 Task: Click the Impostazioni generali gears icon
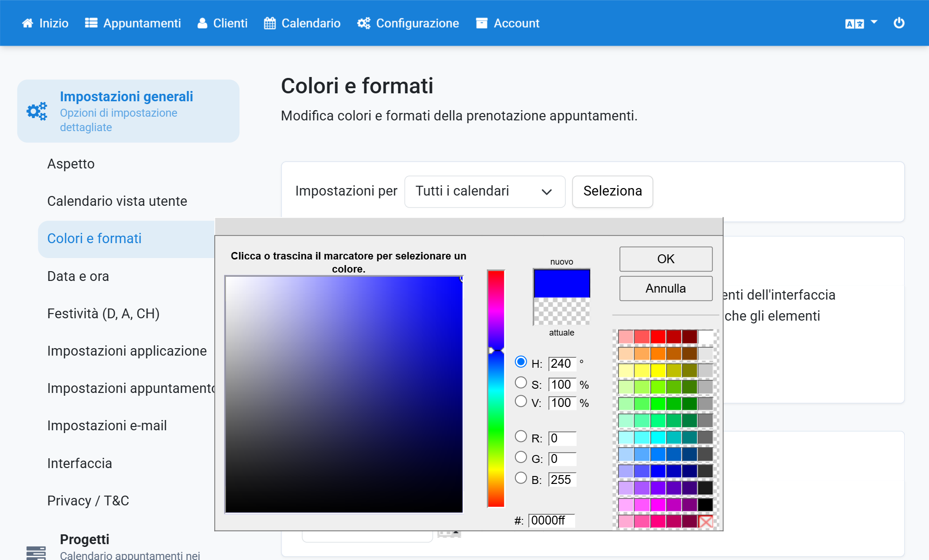click(37, 111)
